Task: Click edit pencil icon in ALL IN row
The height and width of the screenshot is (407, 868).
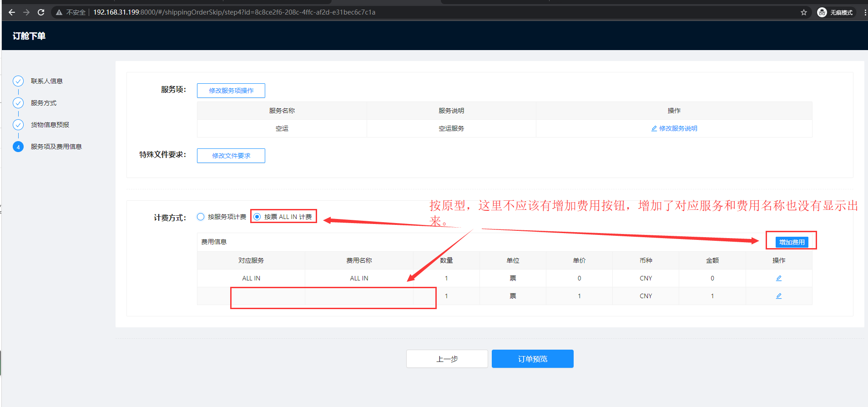Action: pyautogui.click(x=778, y=278)
